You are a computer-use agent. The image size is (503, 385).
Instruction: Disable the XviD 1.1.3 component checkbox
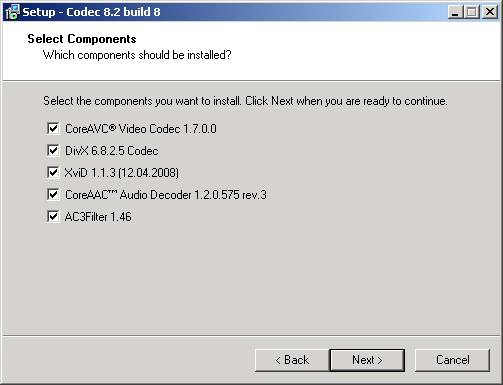tap(53, 172)
